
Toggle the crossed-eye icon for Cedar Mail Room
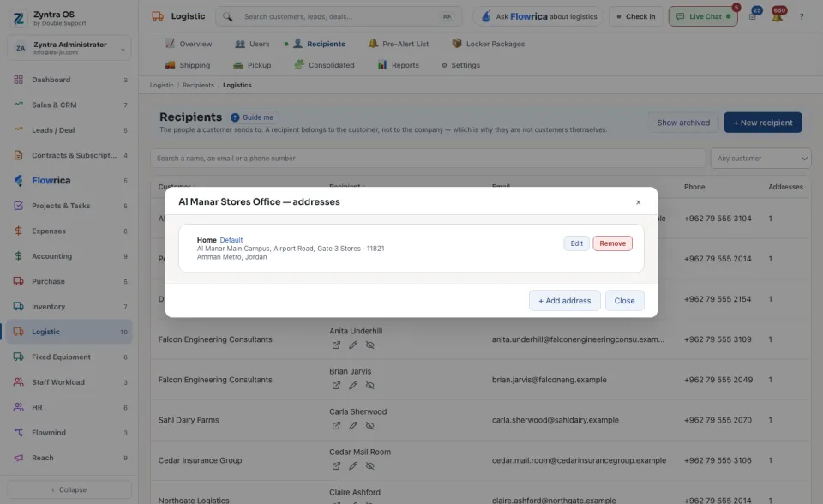point(370,466)
